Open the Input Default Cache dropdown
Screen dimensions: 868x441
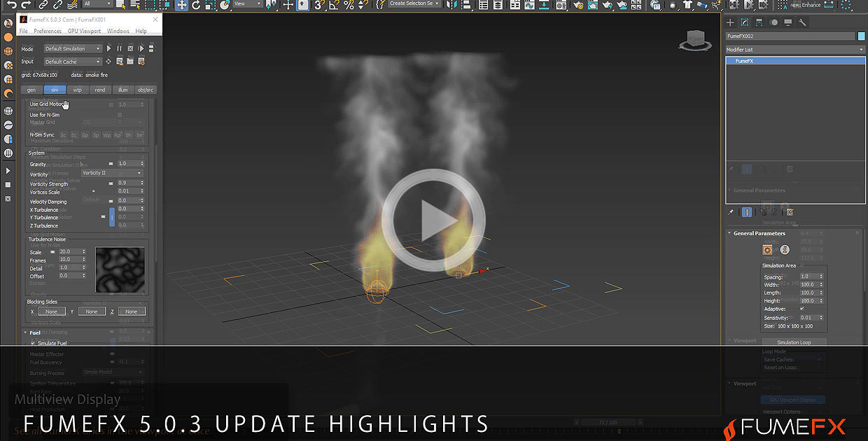click(73, 62)
